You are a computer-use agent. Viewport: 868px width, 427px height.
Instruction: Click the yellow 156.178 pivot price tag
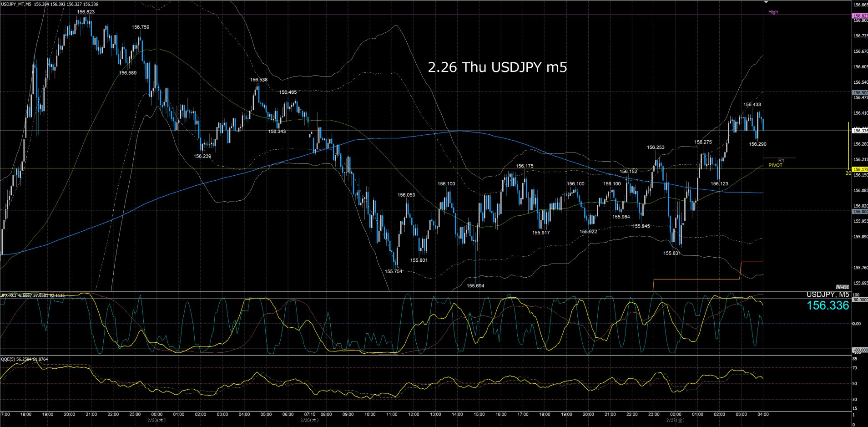pos(860,169)
